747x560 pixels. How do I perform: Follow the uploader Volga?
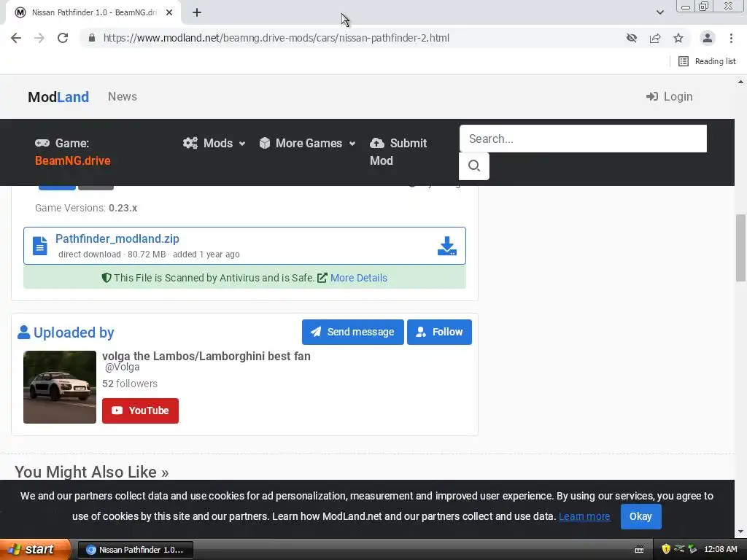pyautogui.click(x=439, y=332)
